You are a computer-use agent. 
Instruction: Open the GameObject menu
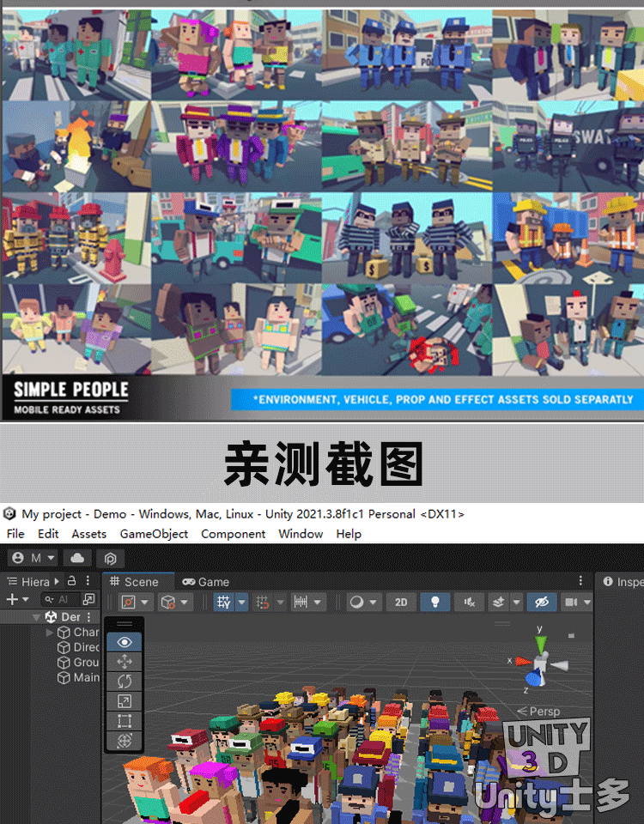[154, 534]
